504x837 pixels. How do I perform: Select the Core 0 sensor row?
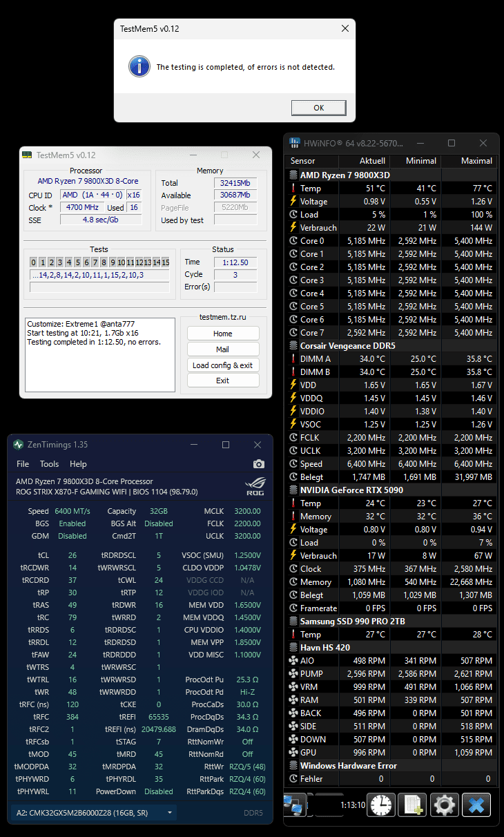pos(391,240)
